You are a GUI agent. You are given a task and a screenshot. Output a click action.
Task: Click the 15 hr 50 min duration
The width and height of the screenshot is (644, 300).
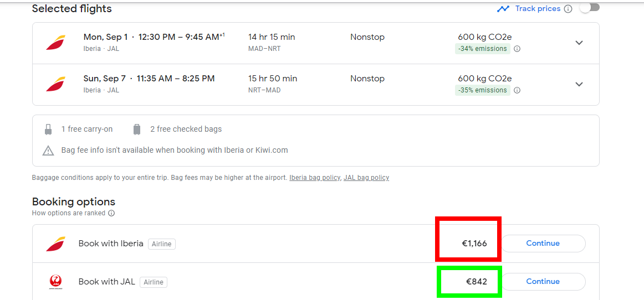(273, 79)
